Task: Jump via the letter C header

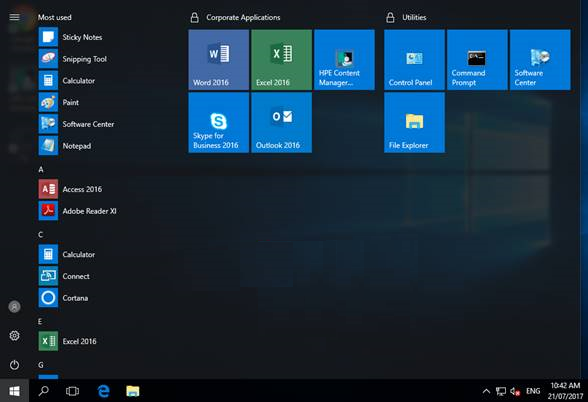Action: tap(41, 235)
